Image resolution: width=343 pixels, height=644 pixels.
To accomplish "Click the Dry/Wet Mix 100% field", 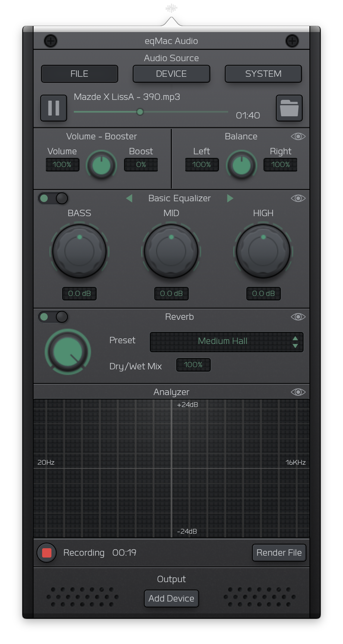I will 193,365.
